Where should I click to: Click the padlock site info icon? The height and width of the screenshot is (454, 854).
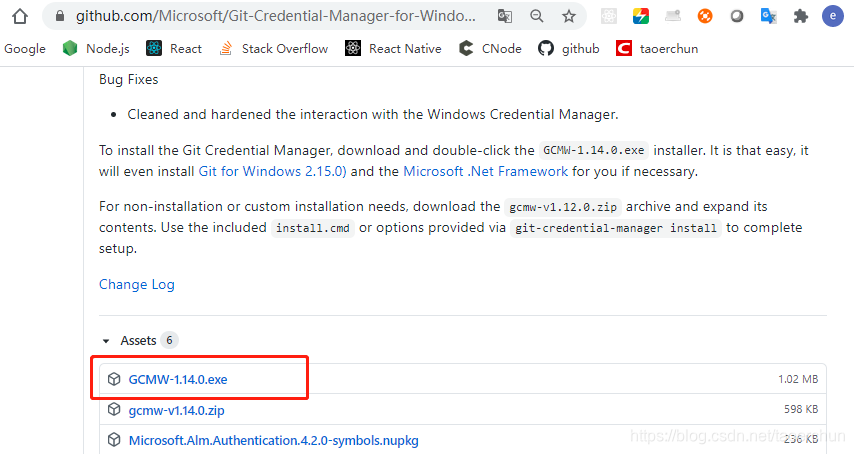click(60, 16)
